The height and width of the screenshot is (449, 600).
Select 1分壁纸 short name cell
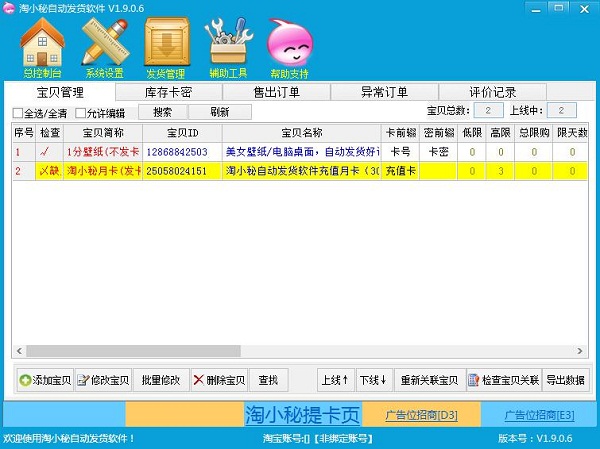(103, 152)
